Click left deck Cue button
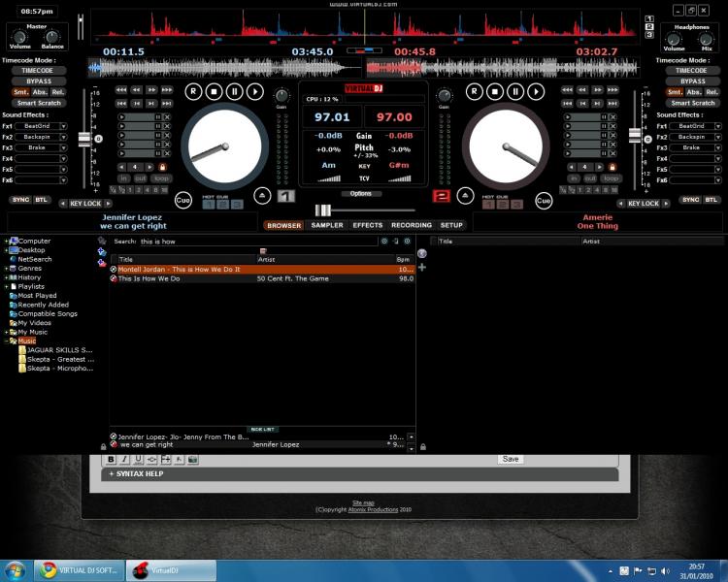728x582 pixels. coord(183,200)
